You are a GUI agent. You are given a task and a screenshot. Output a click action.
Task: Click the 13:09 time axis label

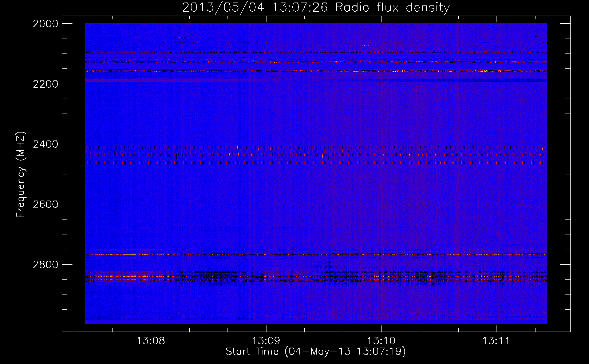[x=266, y=341]
